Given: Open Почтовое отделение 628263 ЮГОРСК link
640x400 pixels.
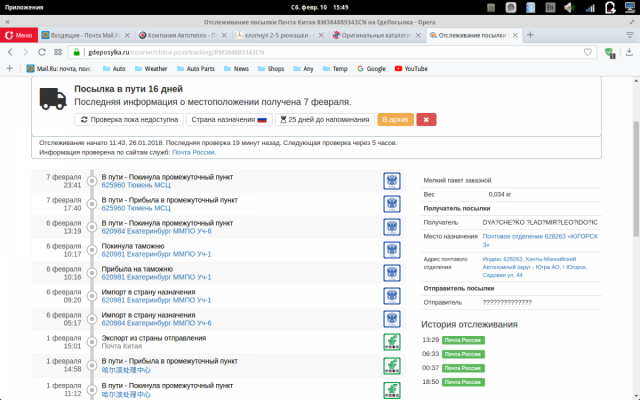Looking at the screenshot, I should coord(540,240).
